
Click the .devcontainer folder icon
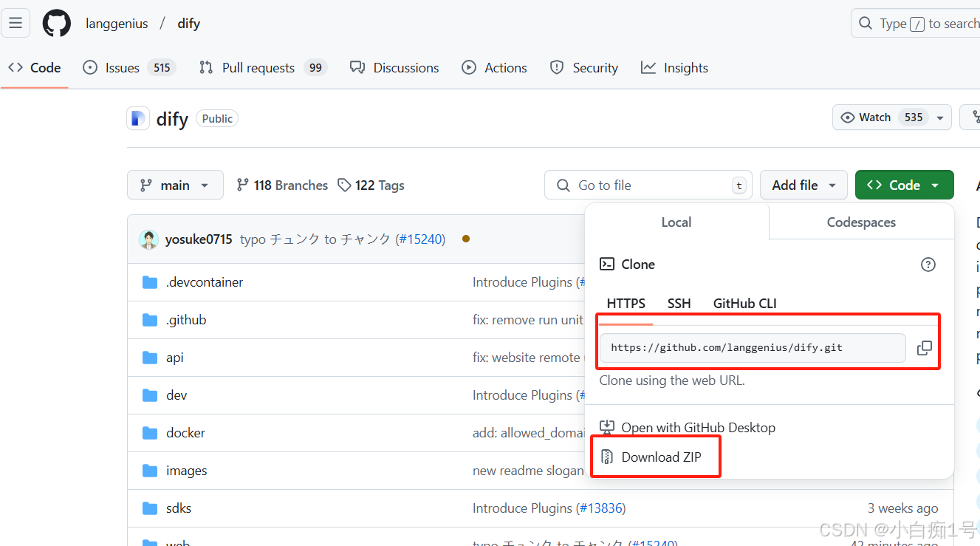tap(150, 282)
